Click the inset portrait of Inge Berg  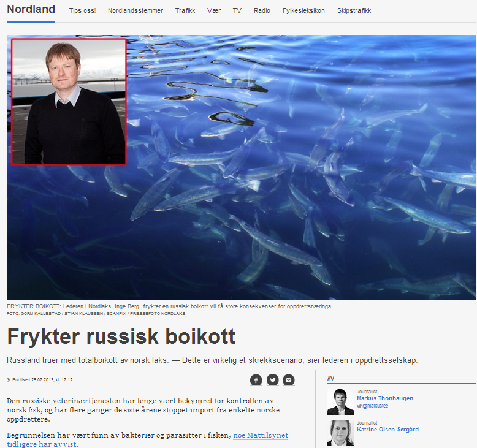click(x=69, y=102)
